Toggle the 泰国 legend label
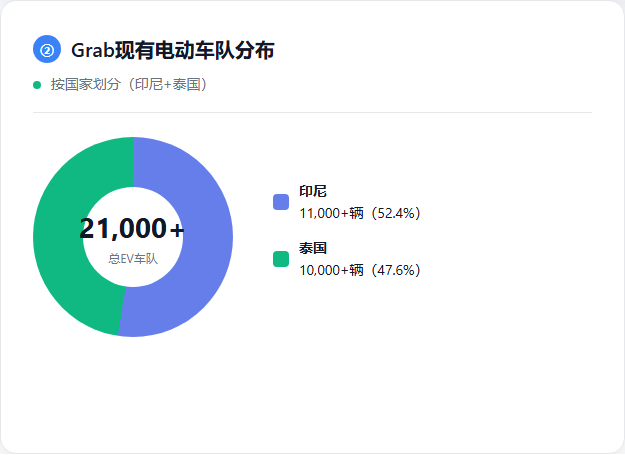The height and width of the screenshot is (455, 625). point(313,248)
